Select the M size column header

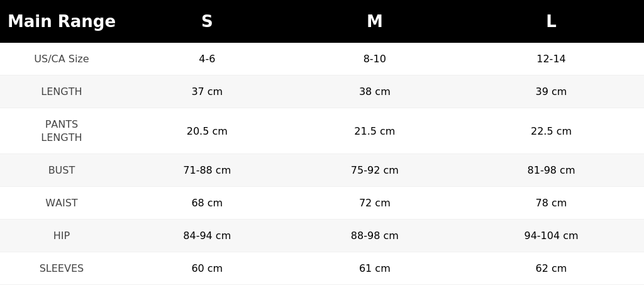375,21
